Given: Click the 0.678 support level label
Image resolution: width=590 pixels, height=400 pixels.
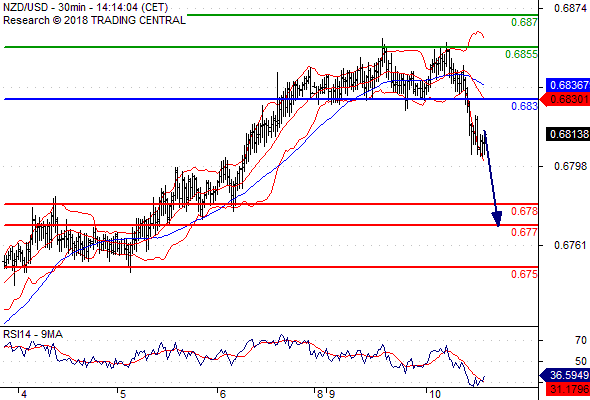Looking at the screenshot, I should click(x=524, y=211).
